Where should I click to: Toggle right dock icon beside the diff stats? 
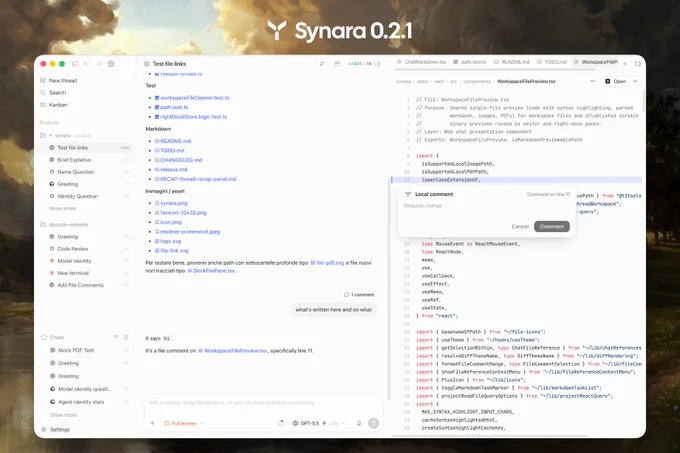[x=377, y=64]
